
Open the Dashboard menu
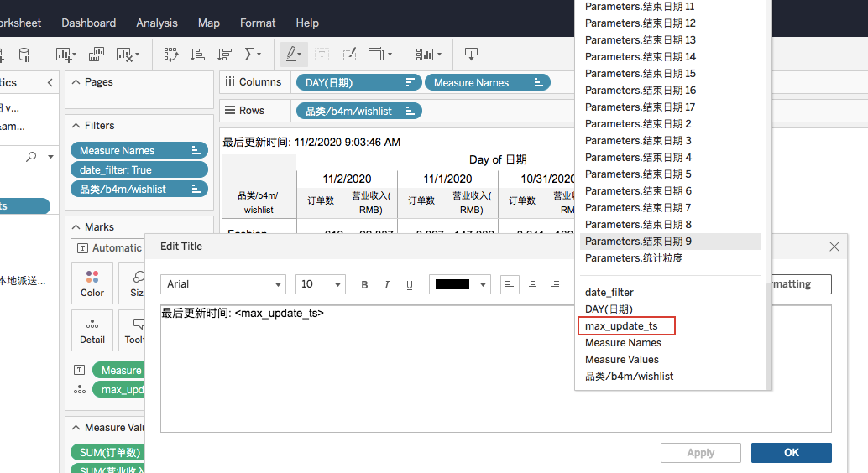point(89,23)
